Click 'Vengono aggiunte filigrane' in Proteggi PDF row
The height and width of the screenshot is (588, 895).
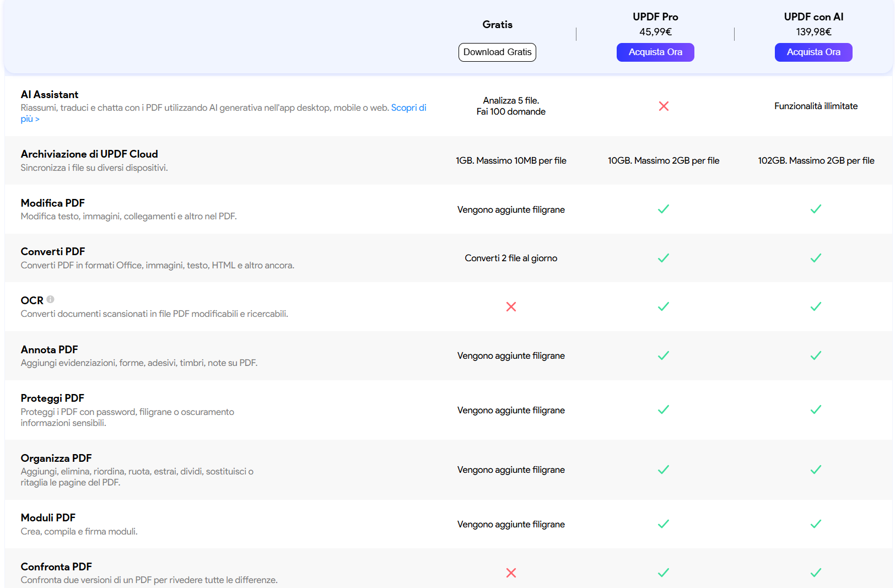coord(511,410)
